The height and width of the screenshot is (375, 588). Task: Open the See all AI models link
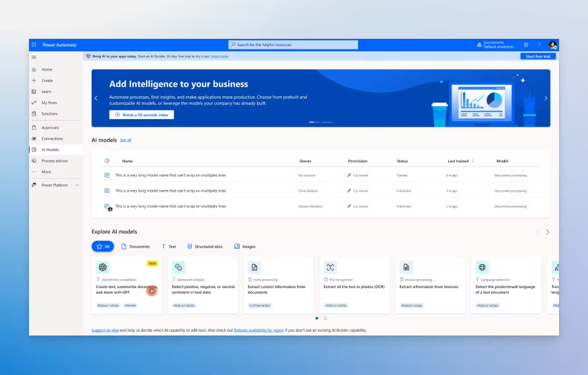coord(125,140)
